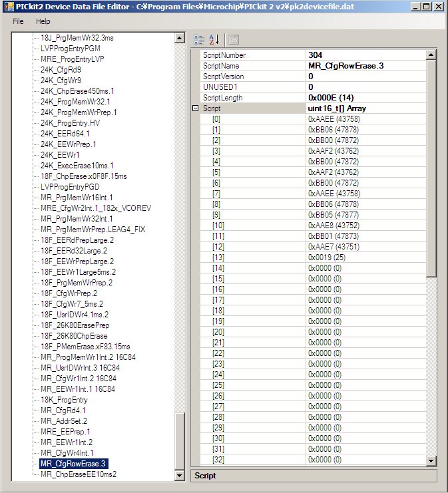Select script array index [20] row
Screen dimensions: 448x493
pos(314,332)
